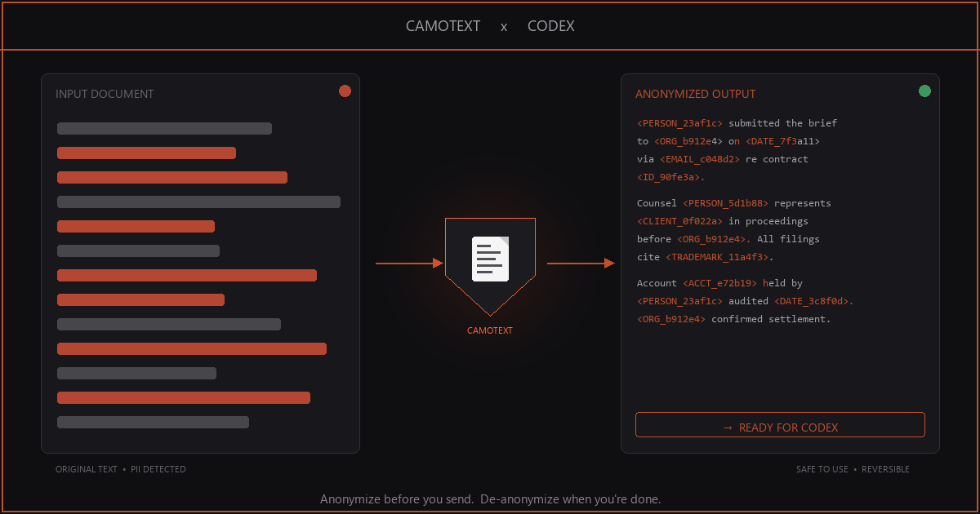
Task: Click the <ID_90fe3a> token
Action: 669,177
